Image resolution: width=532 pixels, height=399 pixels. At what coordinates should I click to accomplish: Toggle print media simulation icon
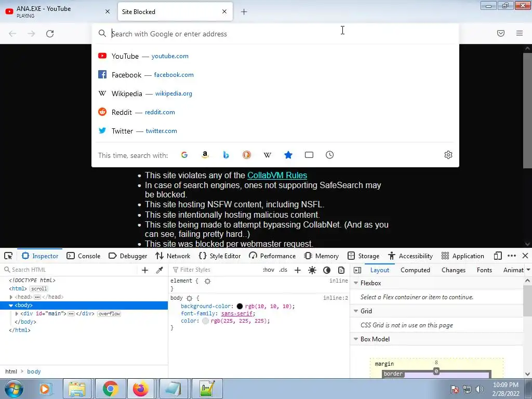tap(341, 270)
